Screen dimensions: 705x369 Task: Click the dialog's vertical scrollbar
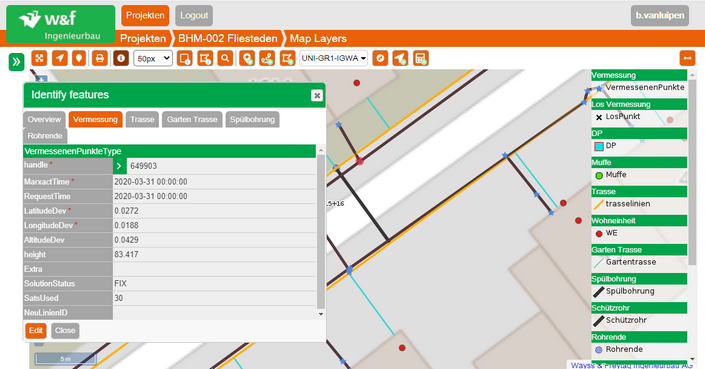click(x=321, y=231)
